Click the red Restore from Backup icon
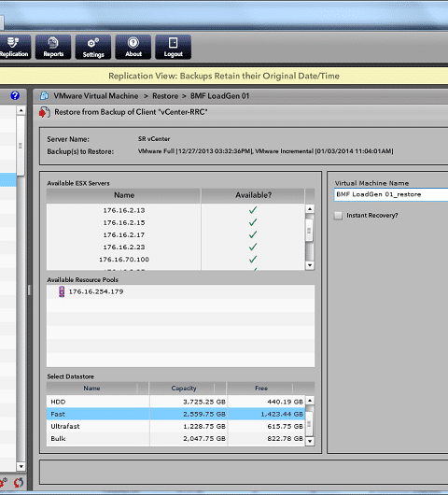This screenshot has height=495, width=448. pos(45,112)
